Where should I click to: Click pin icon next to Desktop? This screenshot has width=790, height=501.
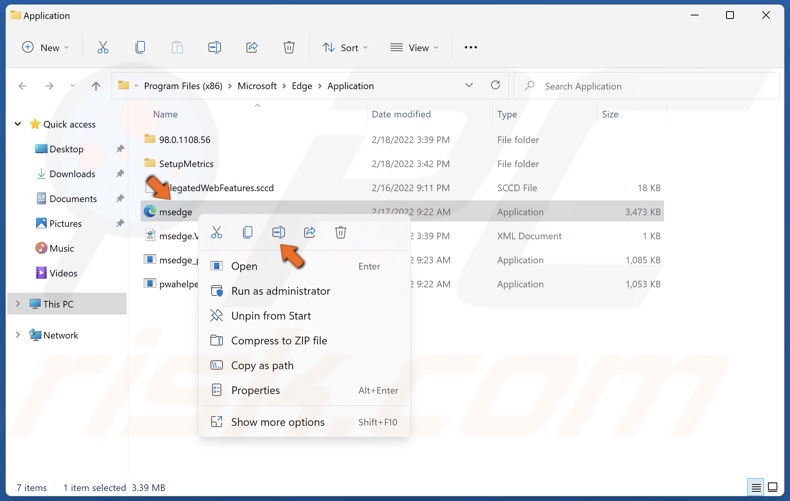[x=120, y=149]
